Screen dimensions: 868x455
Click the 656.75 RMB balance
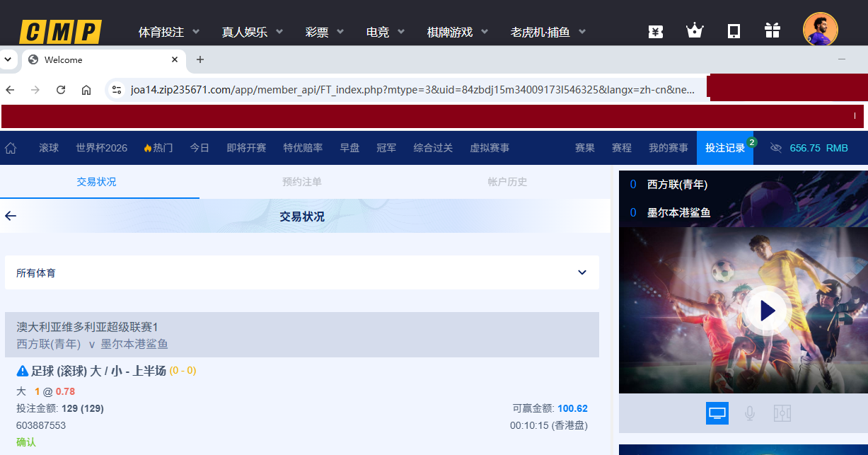[818, 148]
